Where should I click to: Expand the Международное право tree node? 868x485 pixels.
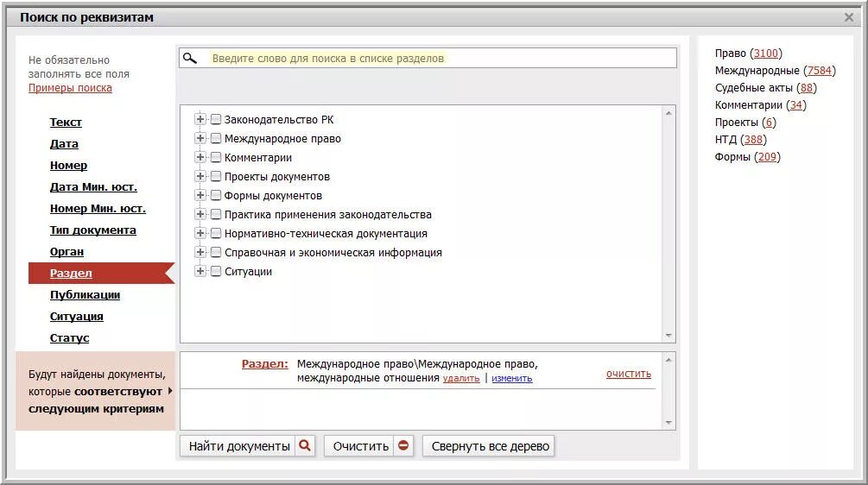click(x=200, y=138)
